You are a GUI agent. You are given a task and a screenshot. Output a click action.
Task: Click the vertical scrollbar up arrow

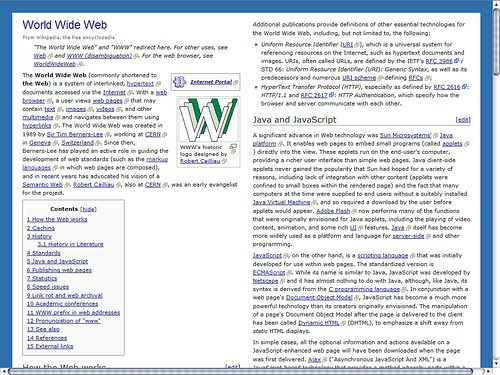click(497, 4)
